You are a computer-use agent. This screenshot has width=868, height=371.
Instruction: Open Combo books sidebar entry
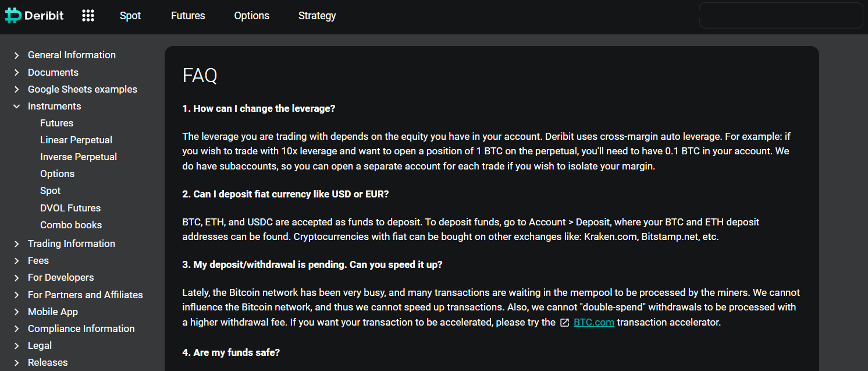coord(71,225)
